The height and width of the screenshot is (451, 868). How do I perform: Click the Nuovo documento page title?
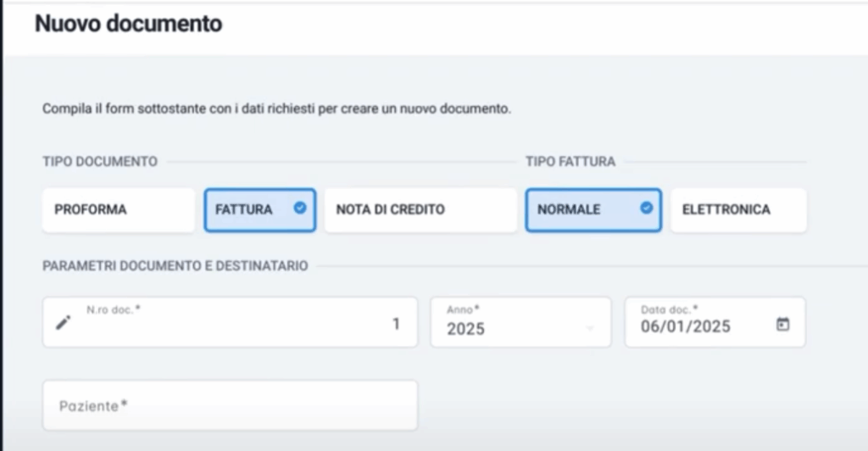tap(128, 24)
